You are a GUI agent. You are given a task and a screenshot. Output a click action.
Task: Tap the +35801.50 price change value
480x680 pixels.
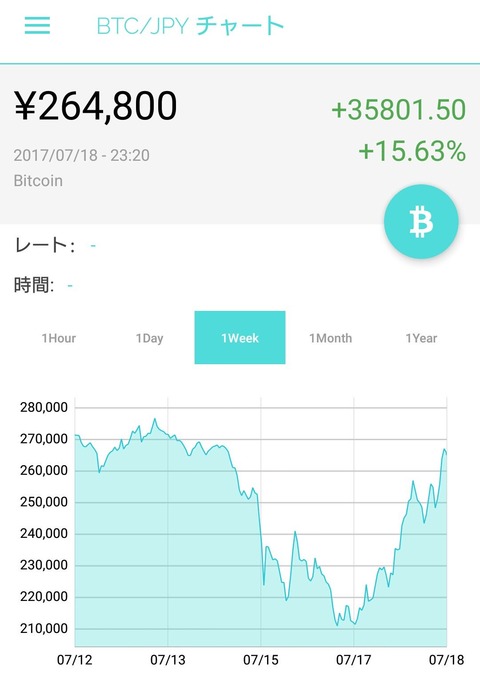click(x=399, y=109)
